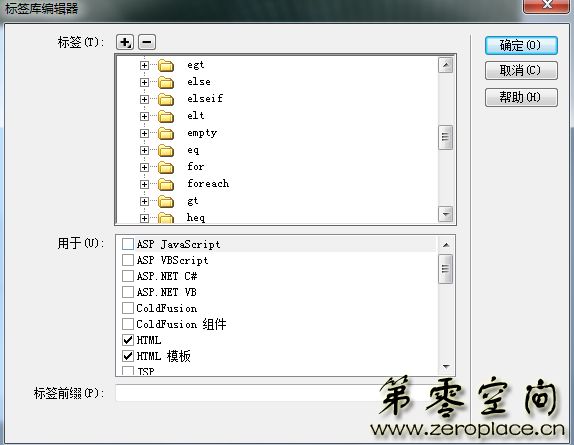
Task: Expand the foreach tag node
Action: pyautogui.click(x=144, y=184)
